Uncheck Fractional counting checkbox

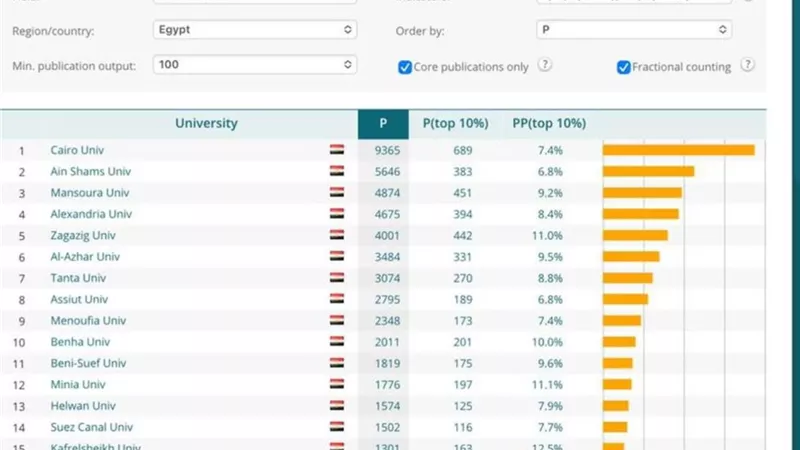pyautogui.click(x=623, y=67)
